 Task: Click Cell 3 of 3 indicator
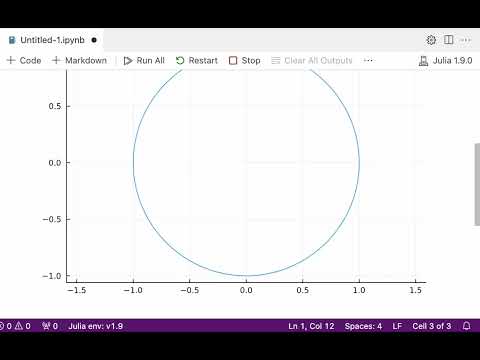tap(432, 326)
